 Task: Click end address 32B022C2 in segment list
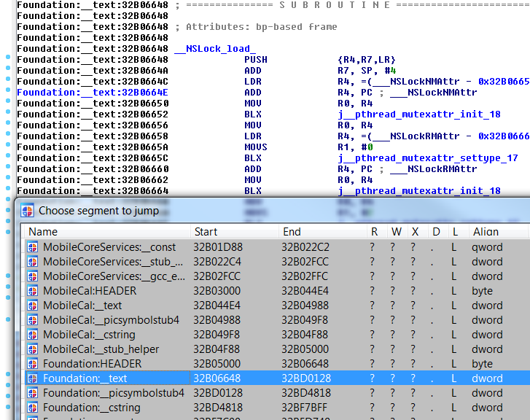305,247
